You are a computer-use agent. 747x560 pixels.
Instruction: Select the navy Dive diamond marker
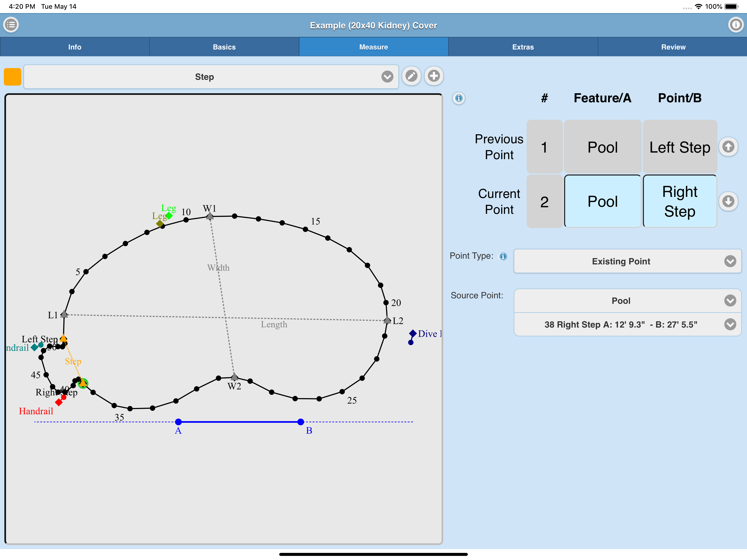click(413, 333)
